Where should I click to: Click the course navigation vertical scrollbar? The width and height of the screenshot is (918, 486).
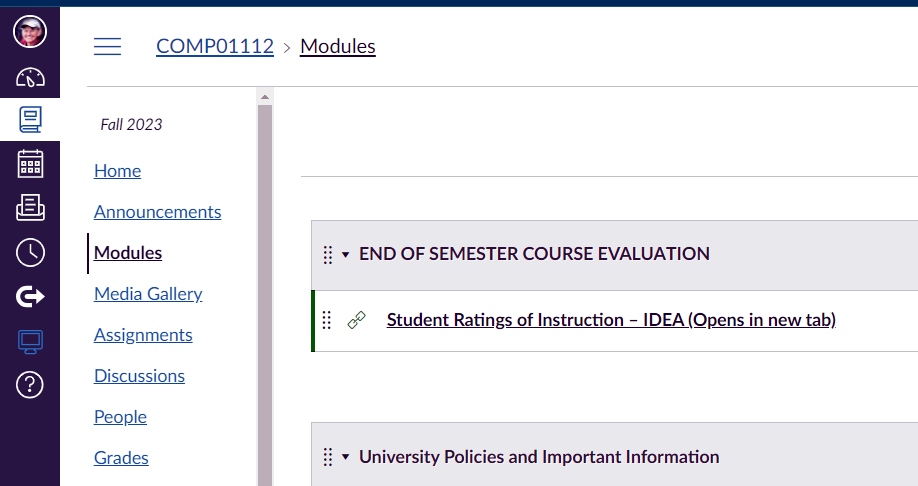pos(265,300)
